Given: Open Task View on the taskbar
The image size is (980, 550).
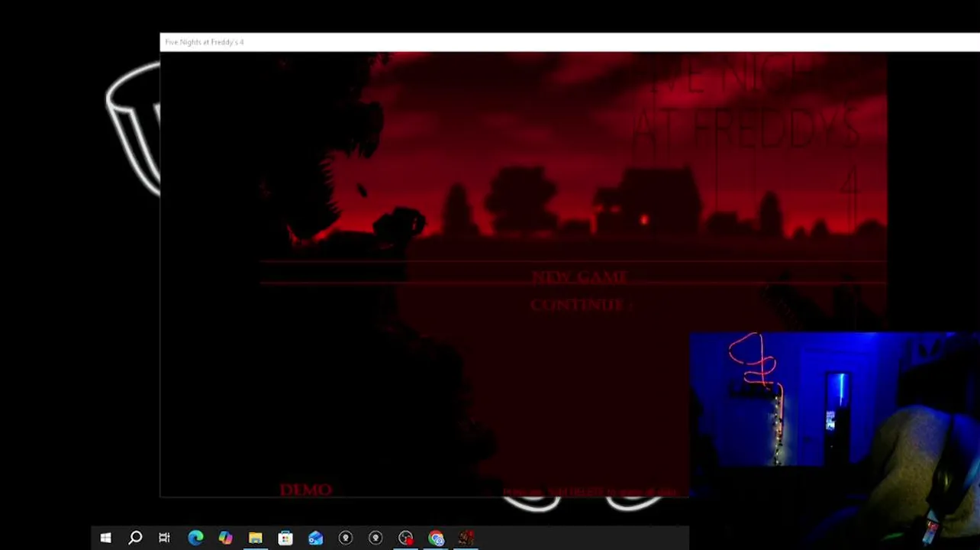Looking at the screenshot, I should (x=164, y=538).
